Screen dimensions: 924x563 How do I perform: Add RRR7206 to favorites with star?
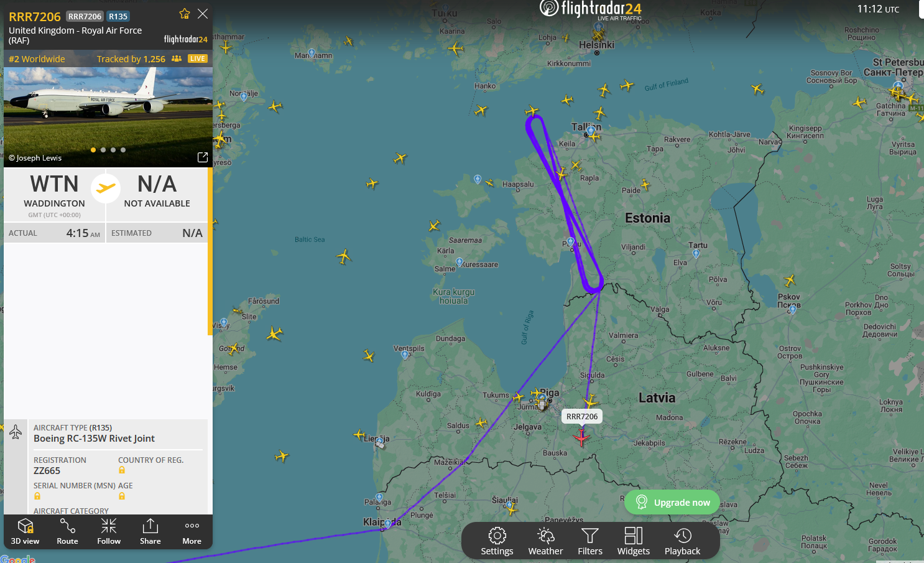[x=185, y=14]
